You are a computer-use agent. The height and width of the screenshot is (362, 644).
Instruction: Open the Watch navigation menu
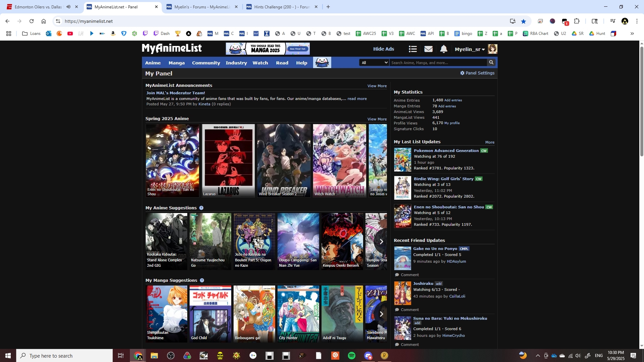pyautogui.click(x=260, y=63)
